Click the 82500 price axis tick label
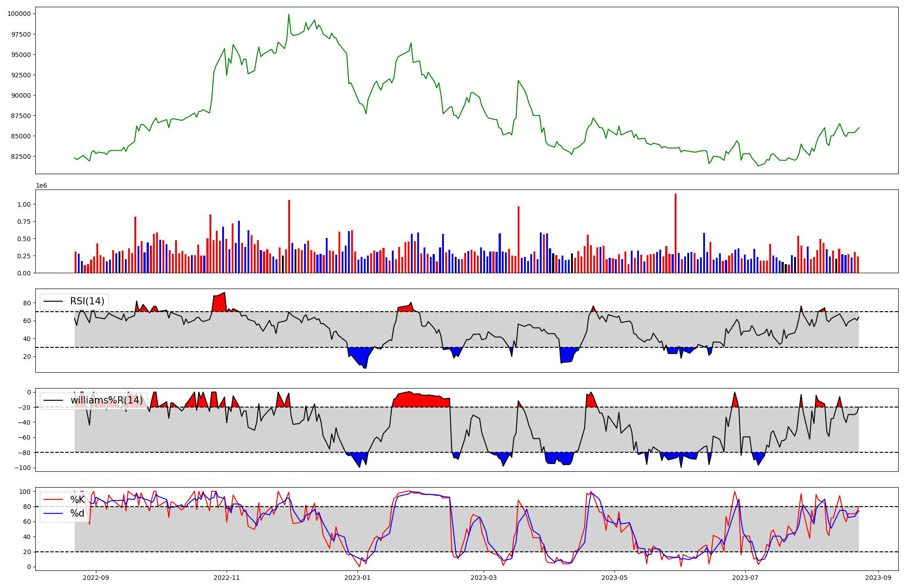This screenshot has height=588, width=905. 21,156
